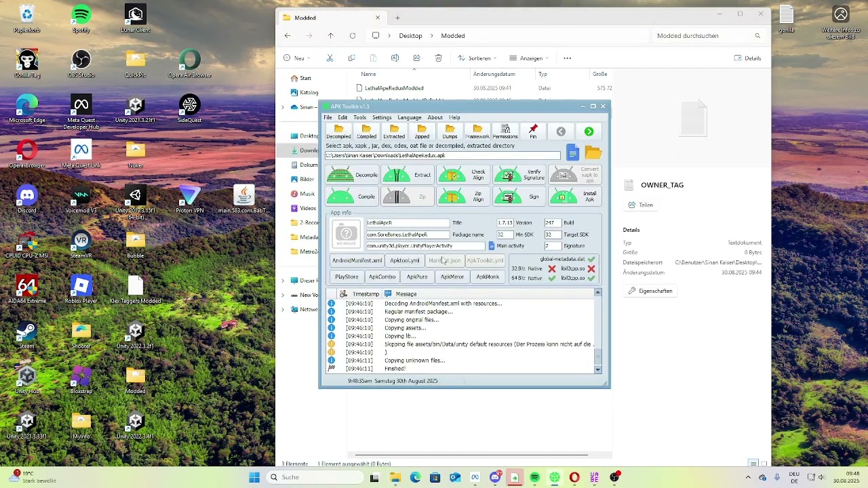Run Check Align on the APK
This screenshot has height=488, width=868.
tap(463, 175)
